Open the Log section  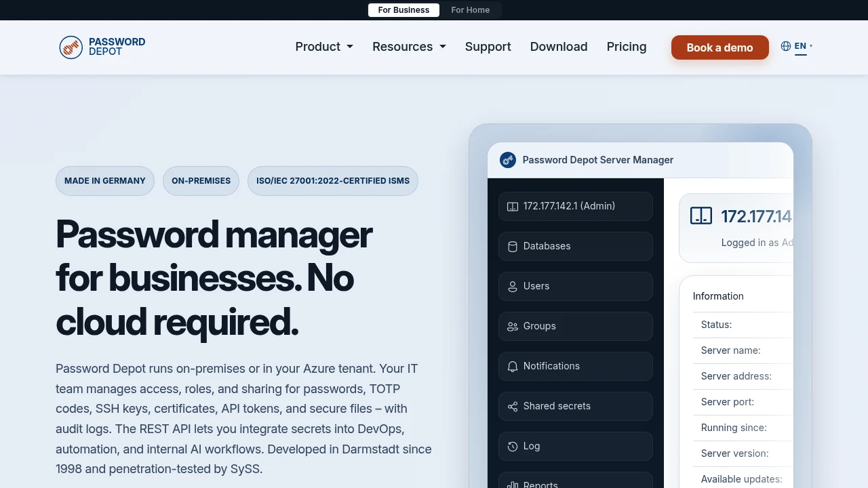coord(576,446)
